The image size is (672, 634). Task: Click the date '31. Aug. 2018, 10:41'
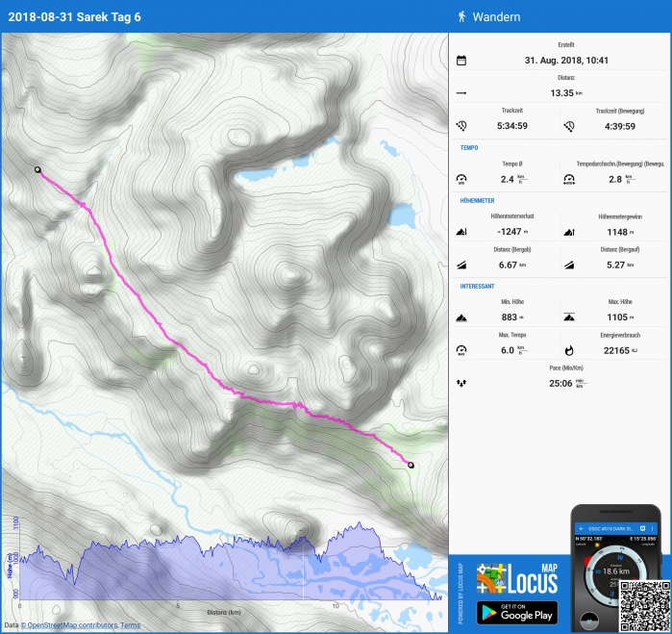click(566, 61)
